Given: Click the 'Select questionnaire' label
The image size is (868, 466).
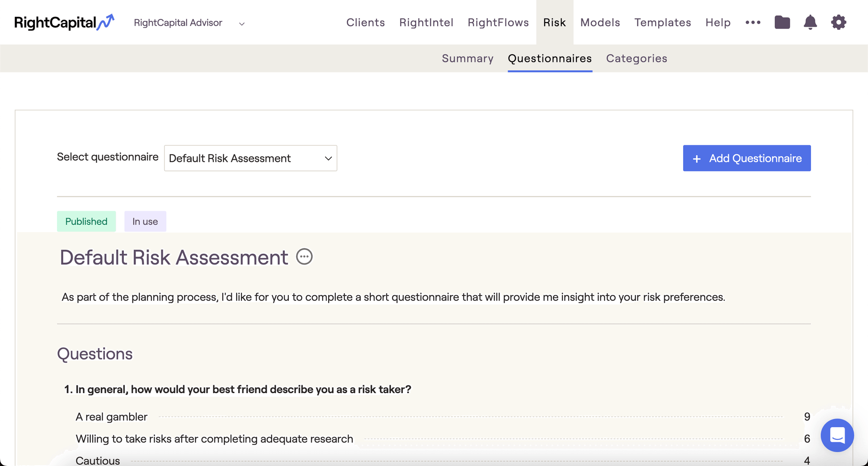Looking at the screenshot, I should (108, 157).
